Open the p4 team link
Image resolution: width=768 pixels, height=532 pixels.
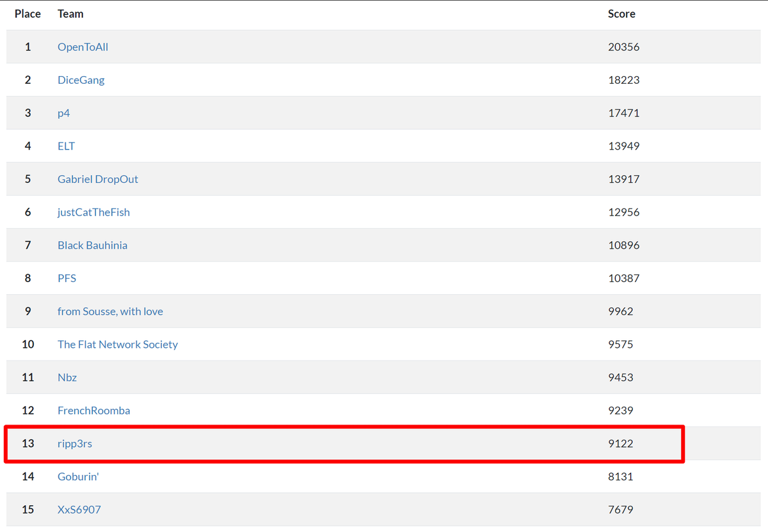[63, 113]
